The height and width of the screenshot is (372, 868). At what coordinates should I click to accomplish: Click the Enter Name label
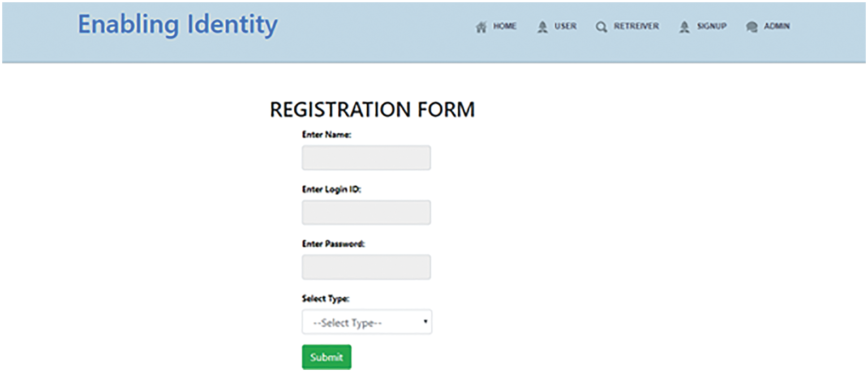(x=327, y=135)
